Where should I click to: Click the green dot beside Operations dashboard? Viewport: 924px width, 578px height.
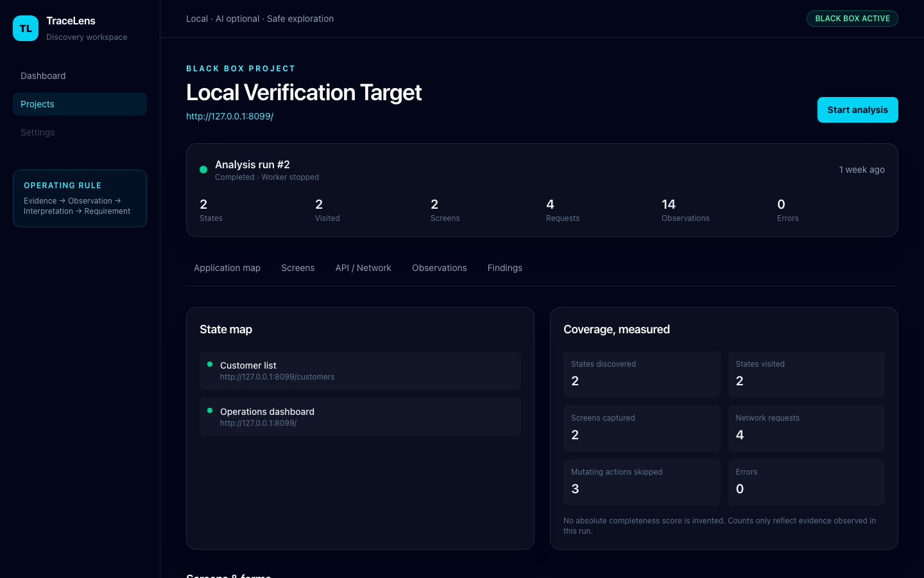click(x=210, y=410)
